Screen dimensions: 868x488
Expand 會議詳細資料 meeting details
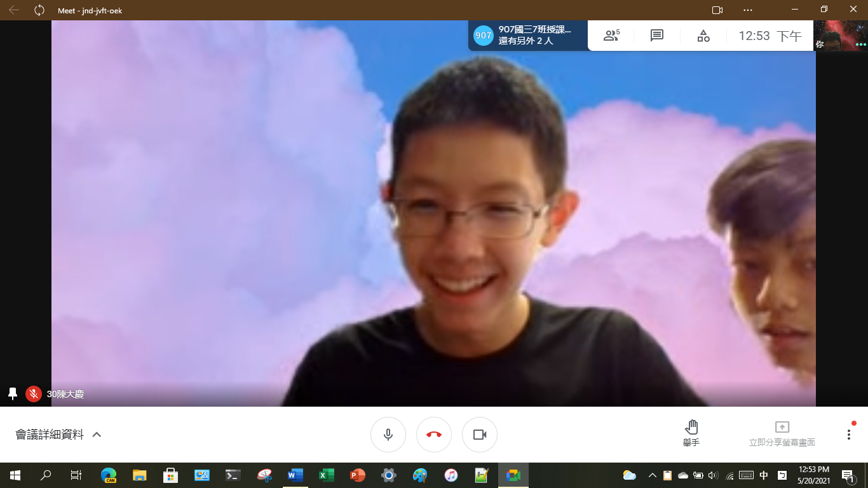58,435
